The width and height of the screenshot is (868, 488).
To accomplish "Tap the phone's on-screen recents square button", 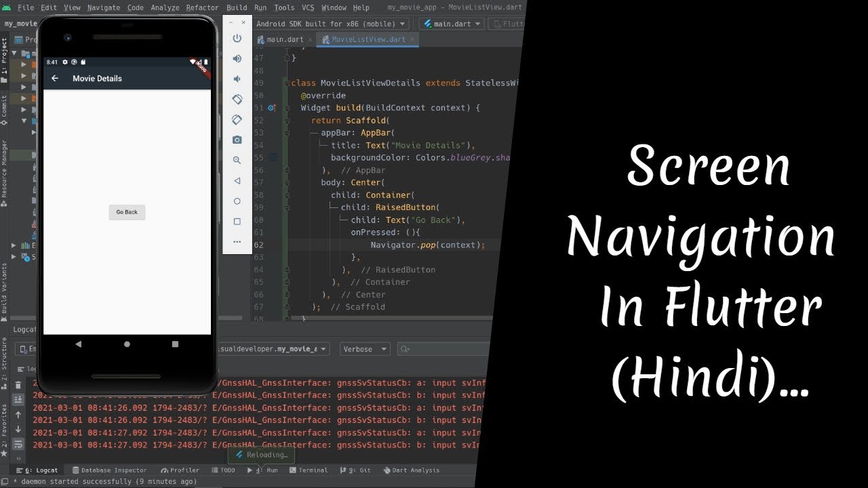I will (x=175, y=344).
